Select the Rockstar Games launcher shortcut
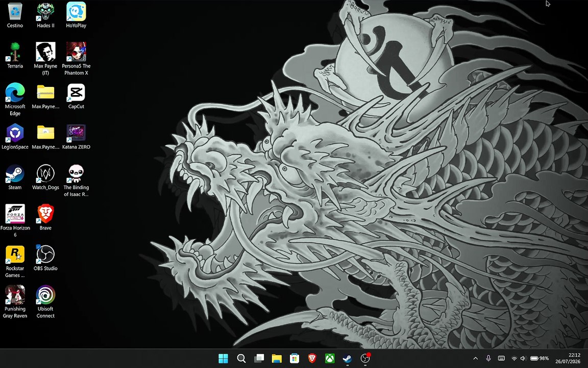588x368 pixels. tap(15, 261)
